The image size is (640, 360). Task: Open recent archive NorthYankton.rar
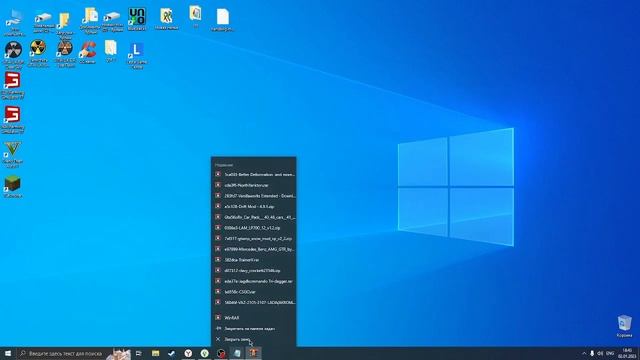pos(254,185)
